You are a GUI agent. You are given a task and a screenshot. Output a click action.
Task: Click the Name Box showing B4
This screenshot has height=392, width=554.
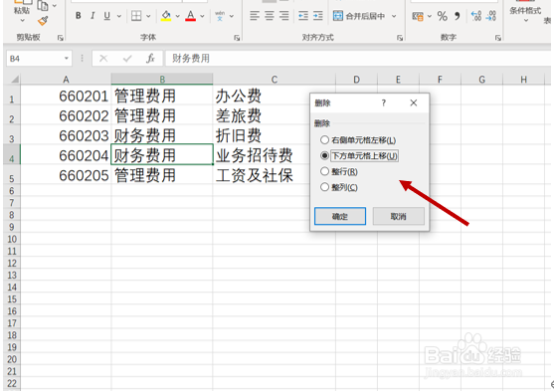point(34,59)
